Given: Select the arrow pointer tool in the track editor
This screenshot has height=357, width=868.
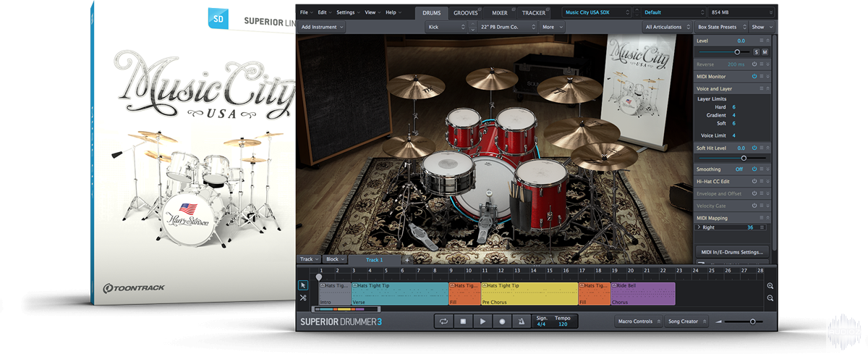Looking at the screenshot, I should pyautogui.click(x=303, y=285).
